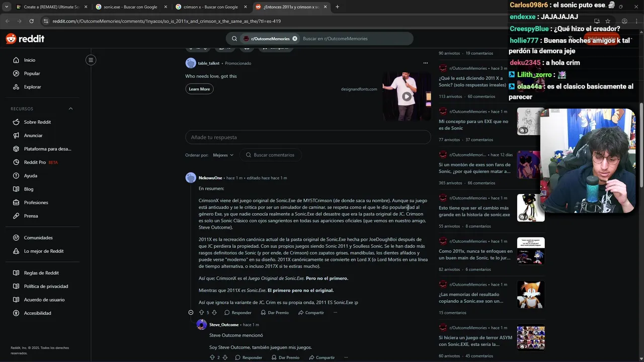Go back in browser history
644x362 pixels.
pyautogui.click(x=7, y=21)
